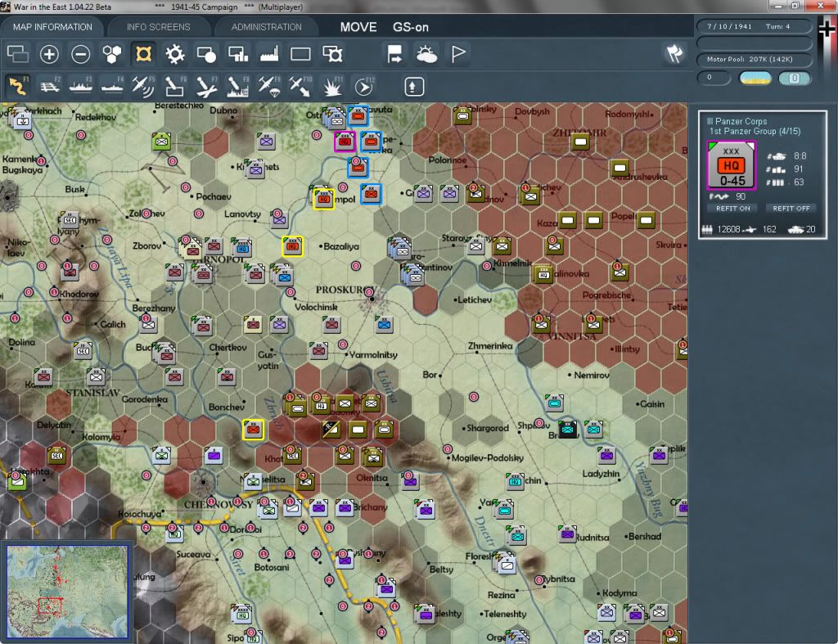
Task: Click the teal pill showing 0
Action: point(794,78)
